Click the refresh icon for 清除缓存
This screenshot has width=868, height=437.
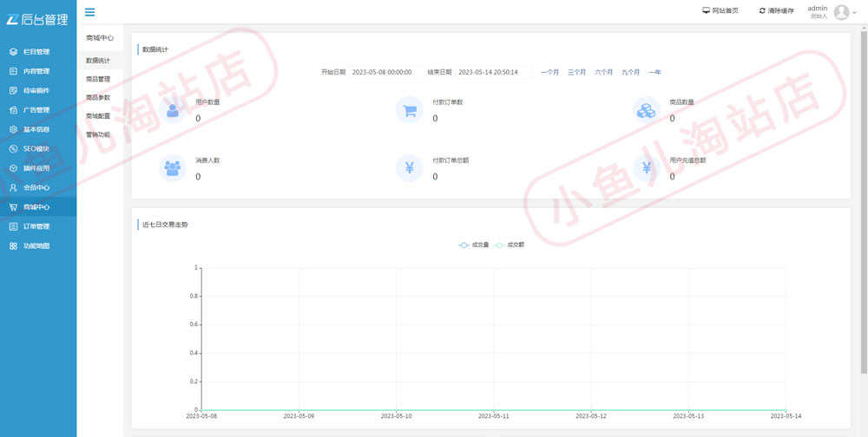762,11
